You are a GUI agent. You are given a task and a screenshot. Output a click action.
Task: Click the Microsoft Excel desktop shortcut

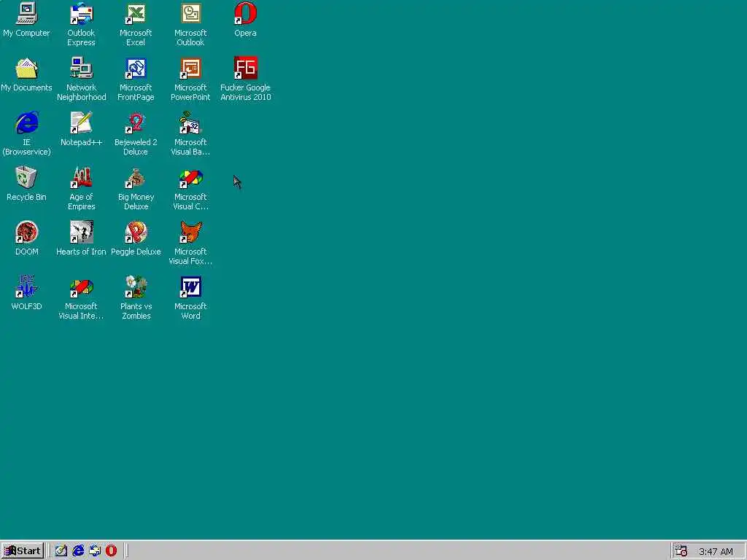coord(136,25)
